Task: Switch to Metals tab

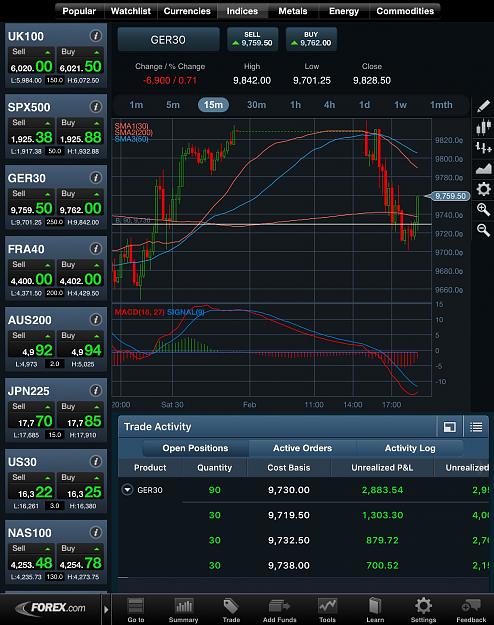Action: click(x=293, y=11)
